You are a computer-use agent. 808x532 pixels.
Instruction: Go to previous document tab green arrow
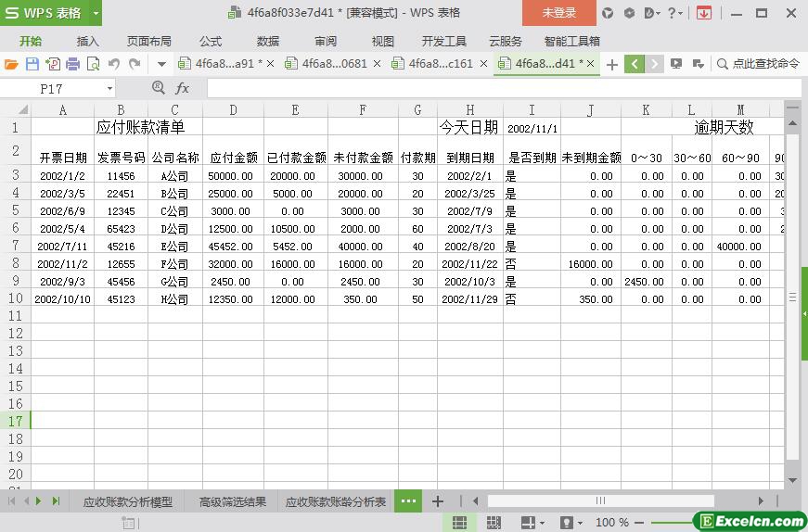(x=635, y=64)
